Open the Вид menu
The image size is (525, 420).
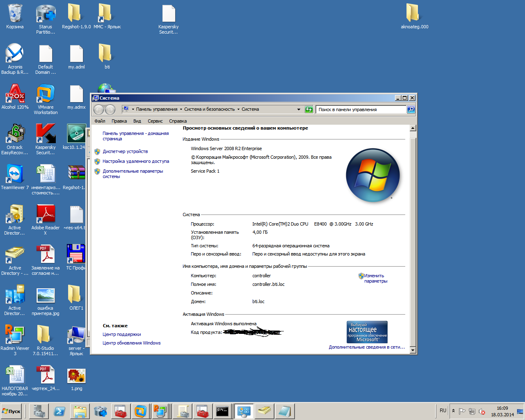click(x=137, y=121)
